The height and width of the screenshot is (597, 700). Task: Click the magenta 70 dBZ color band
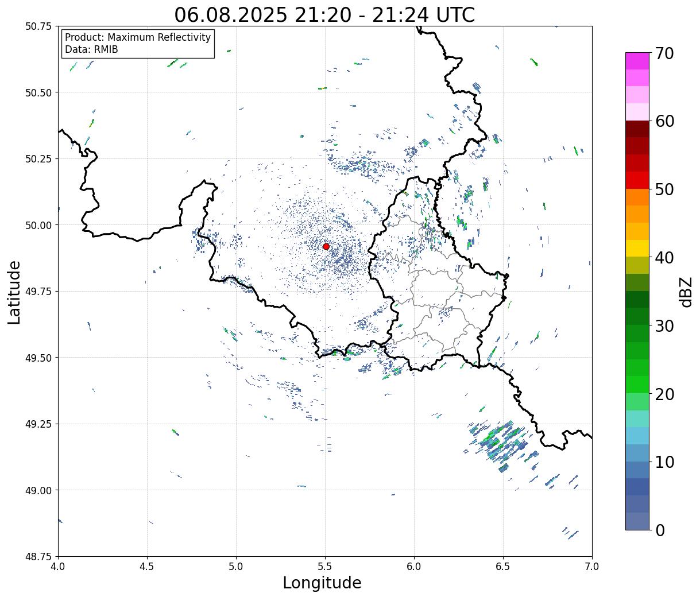click(637, 61)
